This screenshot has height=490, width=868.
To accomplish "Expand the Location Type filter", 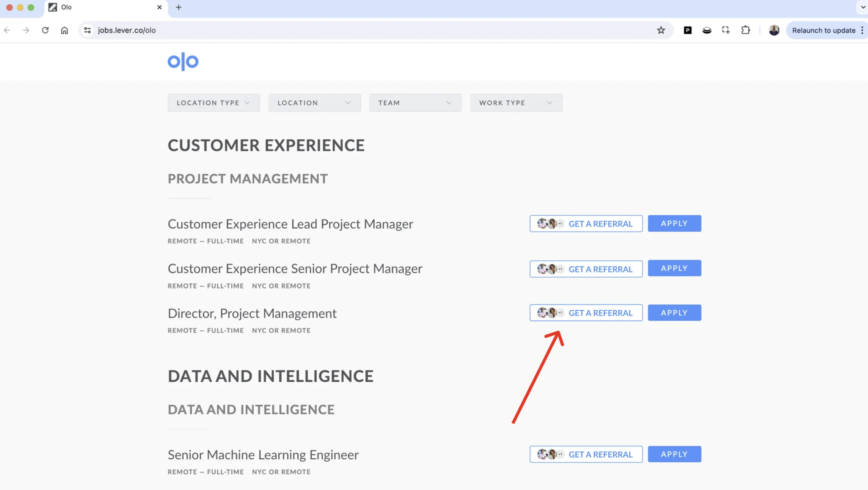I will coord(214,103).
